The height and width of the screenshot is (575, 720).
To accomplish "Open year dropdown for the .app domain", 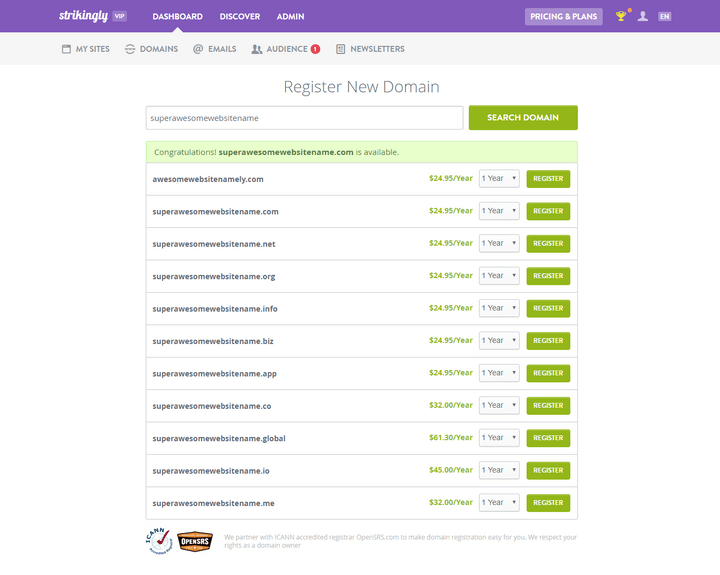I will [499, 373].
